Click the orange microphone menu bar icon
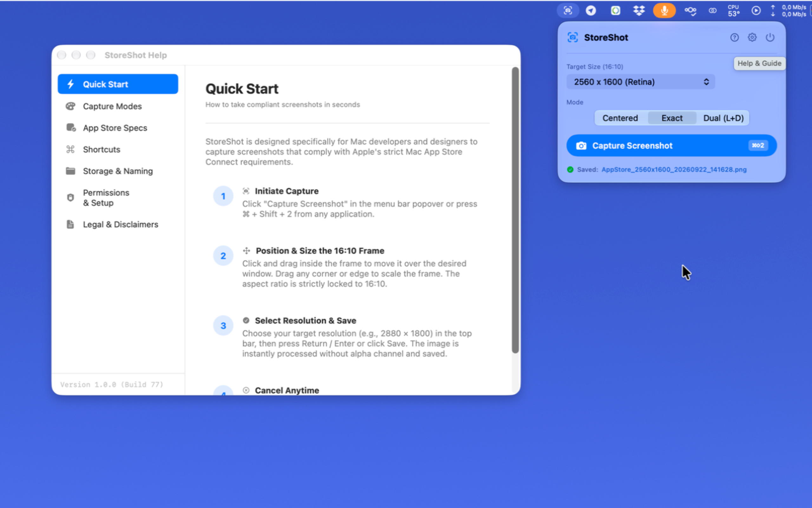812x508 pixels. (664, 10)
